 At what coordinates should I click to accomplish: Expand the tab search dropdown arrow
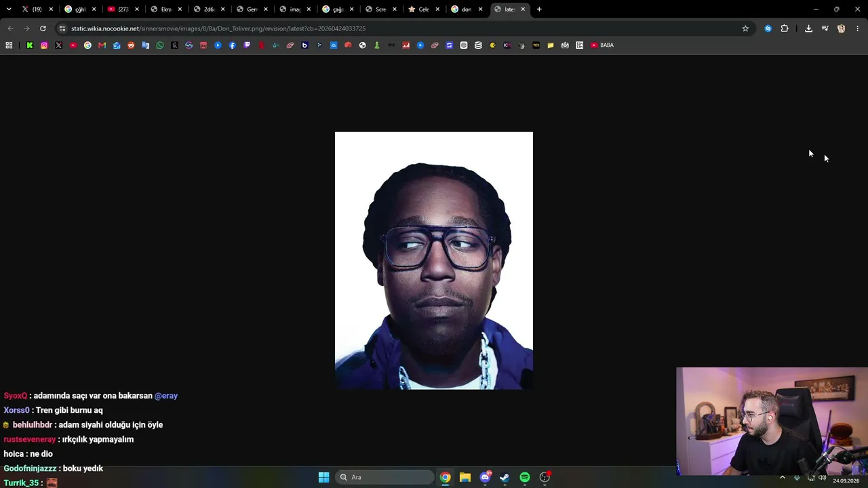pos(9,9)
